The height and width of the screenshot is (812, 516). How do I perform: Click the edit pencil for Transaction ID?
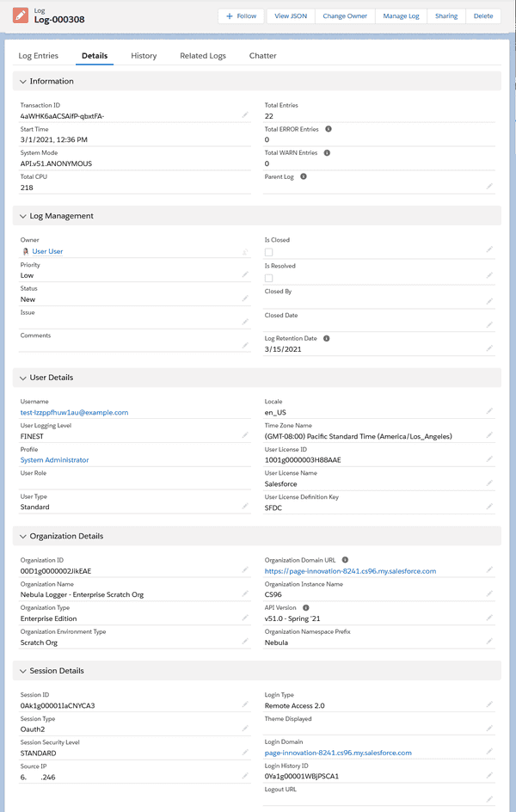point(244,114)
